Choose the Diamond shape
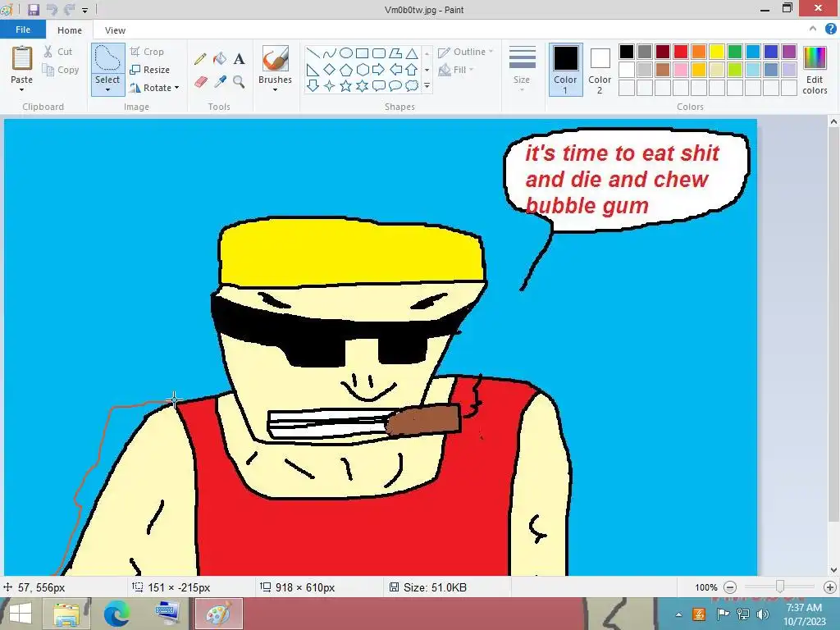This screenshot has height=630, width=840. tap(330, 69)
